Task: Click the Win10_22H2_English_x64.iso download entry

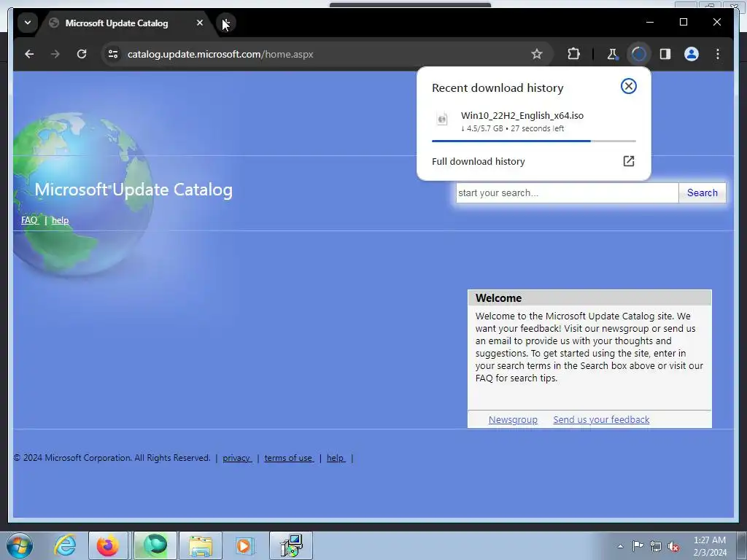Action: click(x=533, y=122)
